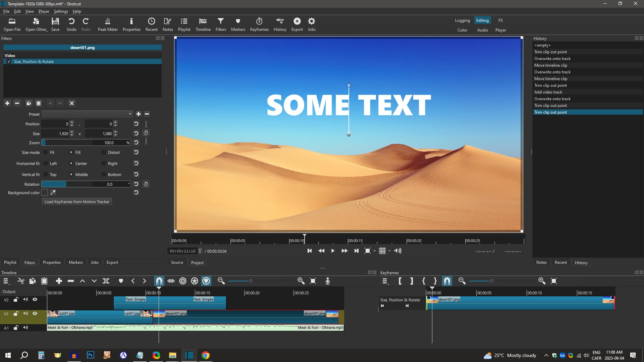The height and width of the screenshot is (362, 644).
Task: Paste filters using the clipboard icon
Action: 39,103
